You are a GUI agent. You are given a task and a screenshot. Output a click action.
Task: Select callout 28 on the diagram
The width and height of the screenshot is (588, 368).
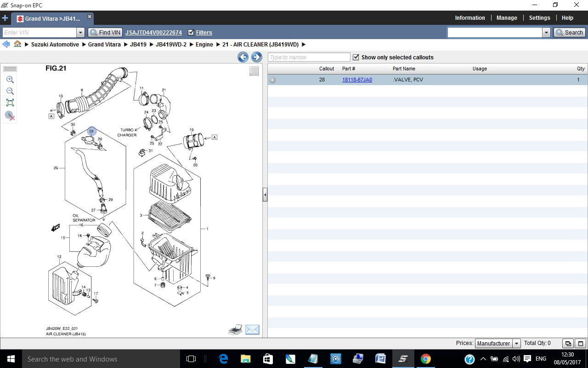(91, 131)
